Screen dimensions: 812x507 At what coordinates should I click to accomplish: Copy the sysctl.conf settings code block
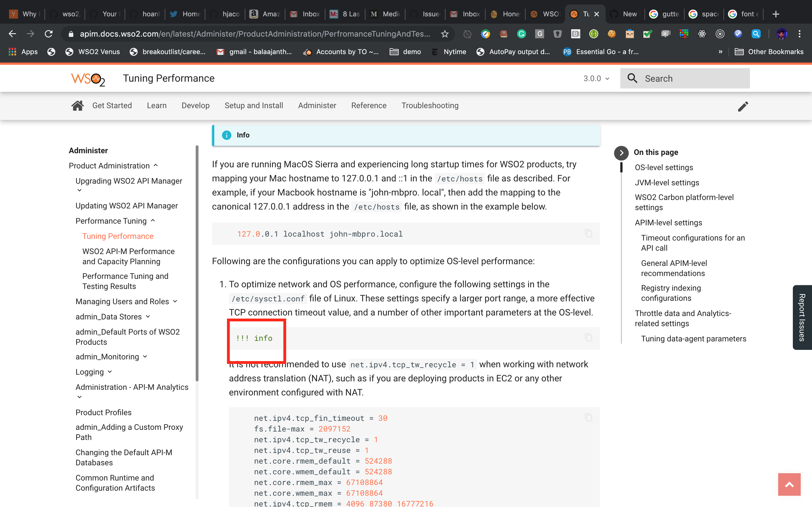(x=588, y=417)
